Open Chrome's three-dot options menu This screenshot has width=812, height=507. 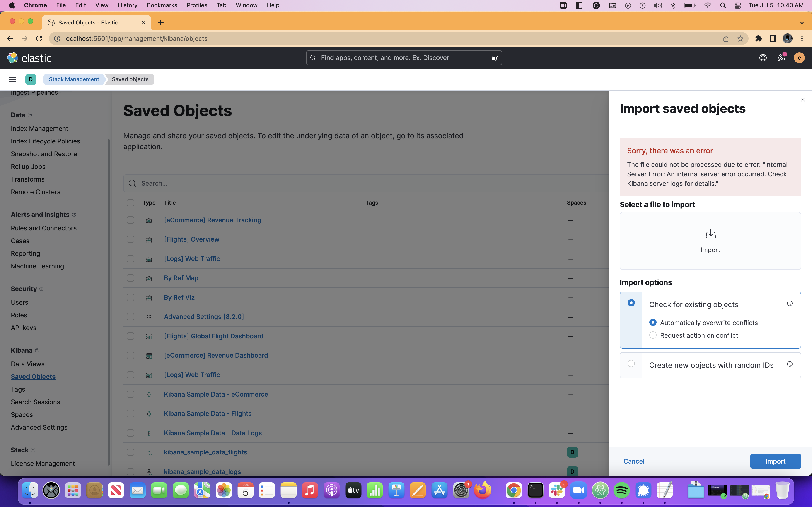802,38
